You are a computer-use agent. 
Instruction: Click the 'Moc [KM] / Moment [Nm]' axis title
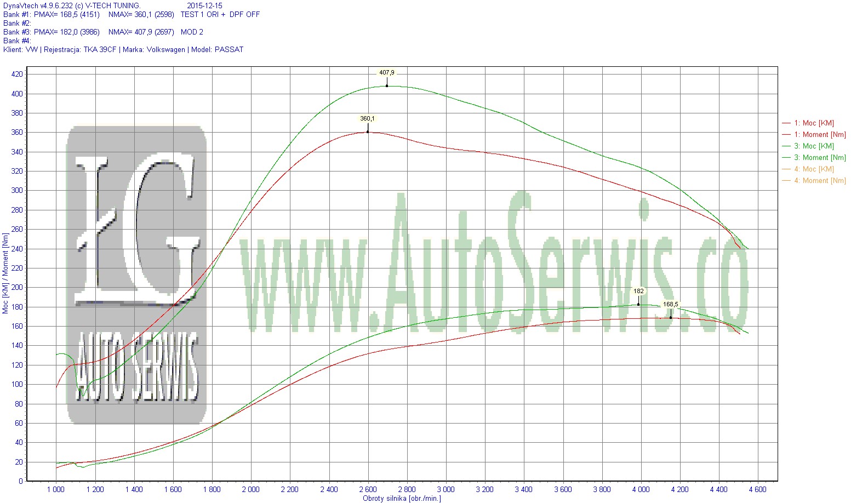pos(5,273)
